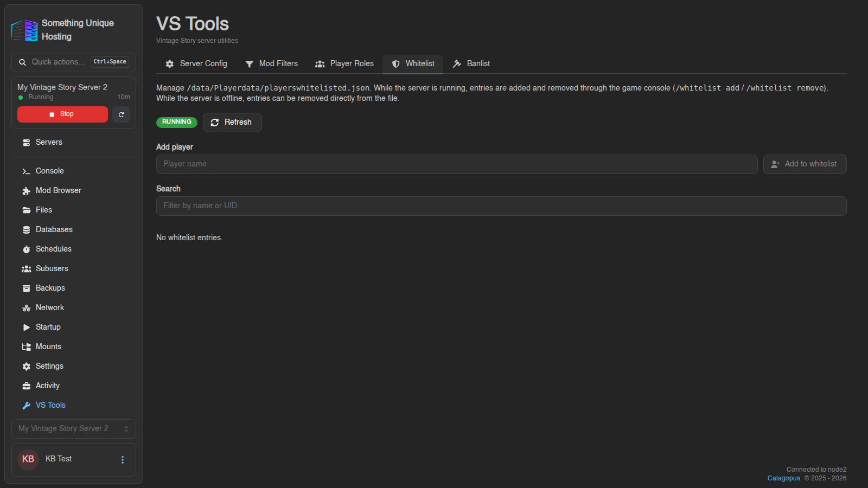The image size is (868, 488).
Task: Refresh the whitelist entries
Action: pos(232,123)
